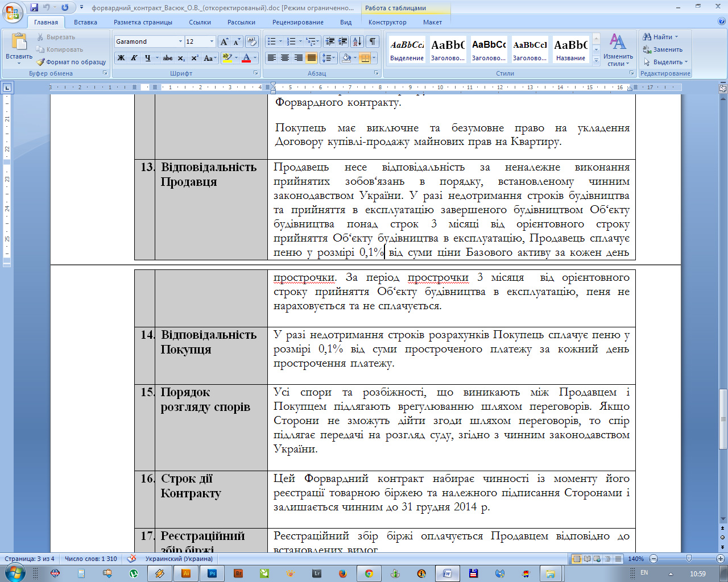Image resolution: width=728 pixels, height=582 pixels.
Task: Apply the Название style from gallery
Action: pyautogui.click(x=570, y=50)
